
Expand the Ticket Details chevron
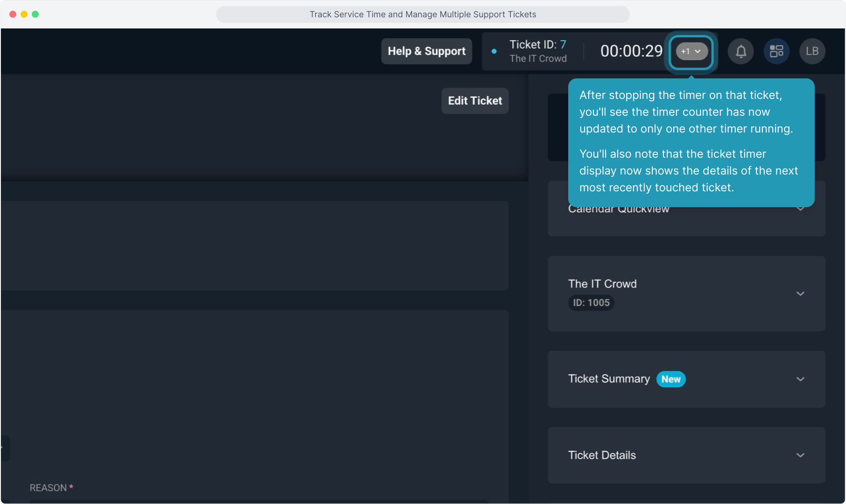click(800, 455)
